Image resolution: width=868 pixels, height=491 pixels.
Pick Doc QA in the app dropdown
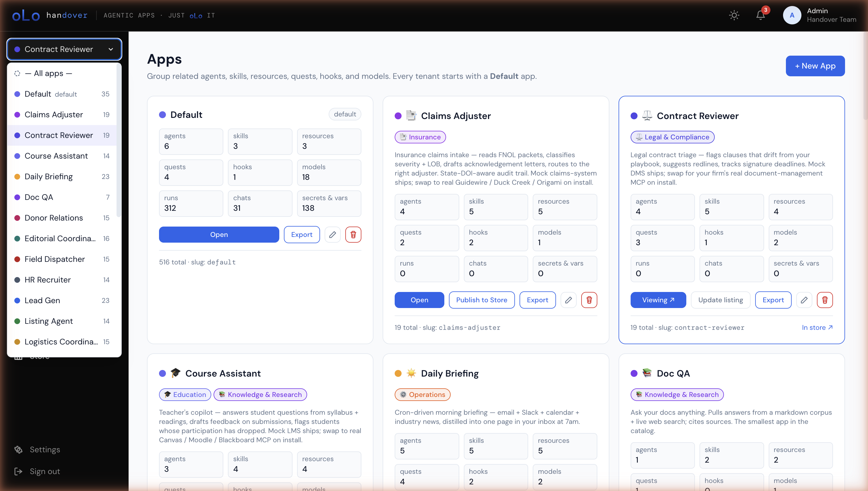(x=62, y=197)
